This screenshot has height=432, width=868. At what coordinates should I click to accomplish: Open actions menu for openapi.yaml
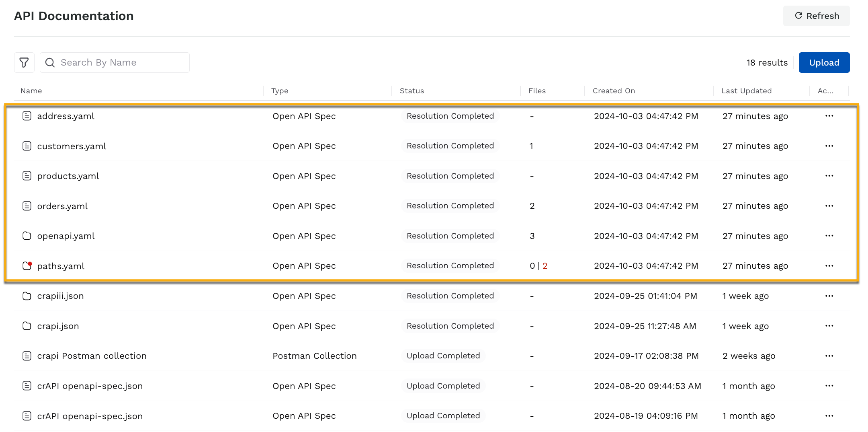[x=829, y=236]
